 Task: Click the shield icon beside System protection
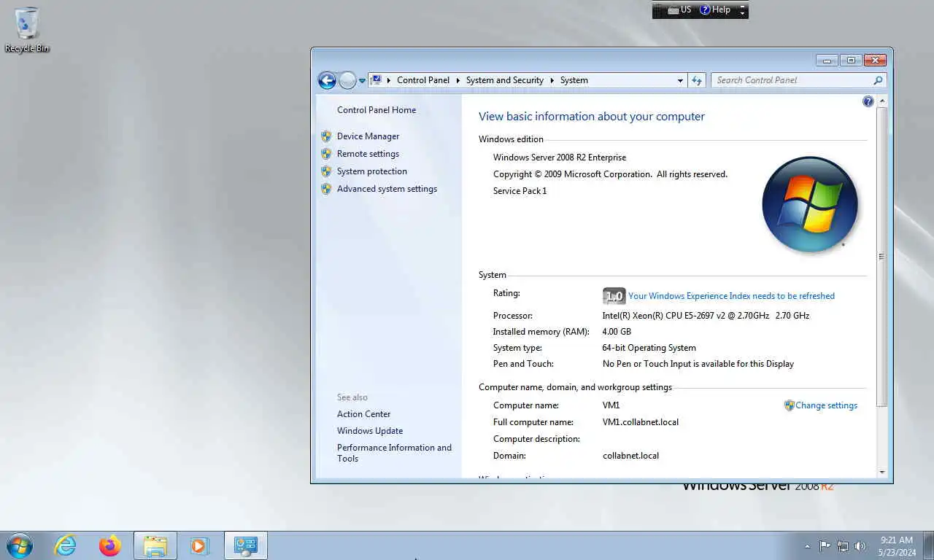tap(326, 171)
